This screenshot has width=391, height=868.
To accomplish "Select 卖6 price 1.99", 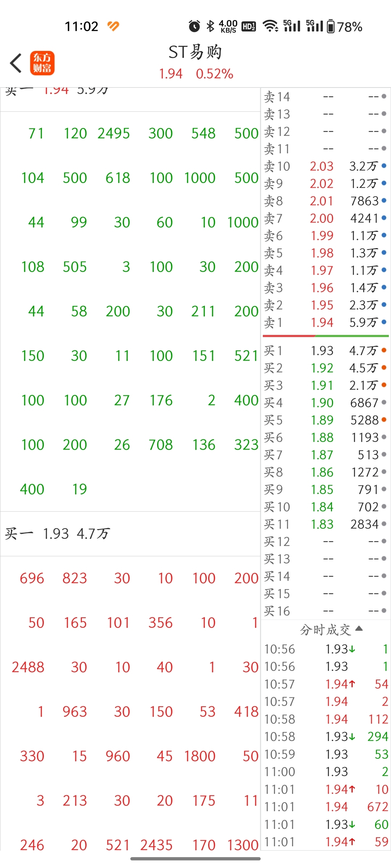I will tap(322, 235).
